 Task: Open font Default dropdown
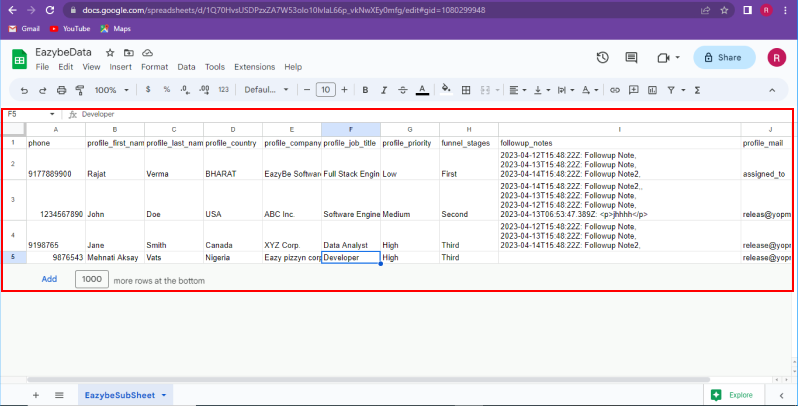click(x=266, y=90)
